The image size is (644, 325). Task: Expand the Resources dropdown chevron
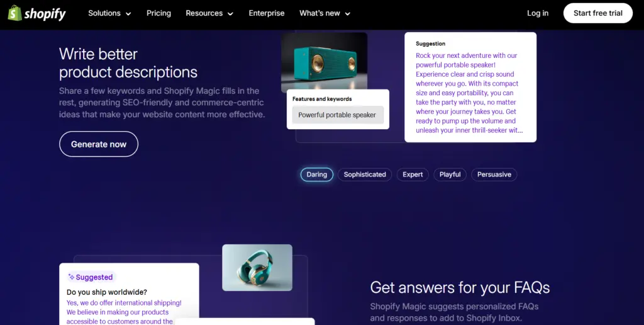pyautogui.click(x=230, y=14)
